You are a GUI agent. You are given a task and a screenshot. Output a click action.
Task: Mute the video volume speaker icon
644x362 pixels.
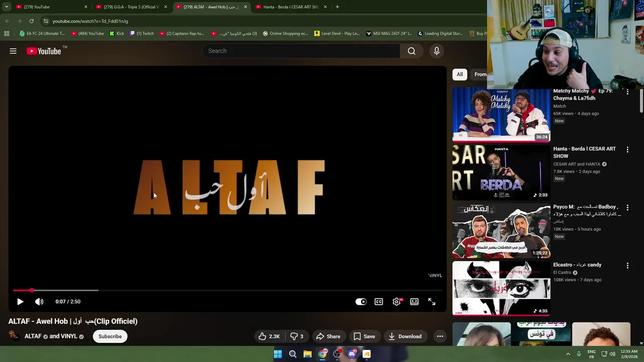coord(39,302)
